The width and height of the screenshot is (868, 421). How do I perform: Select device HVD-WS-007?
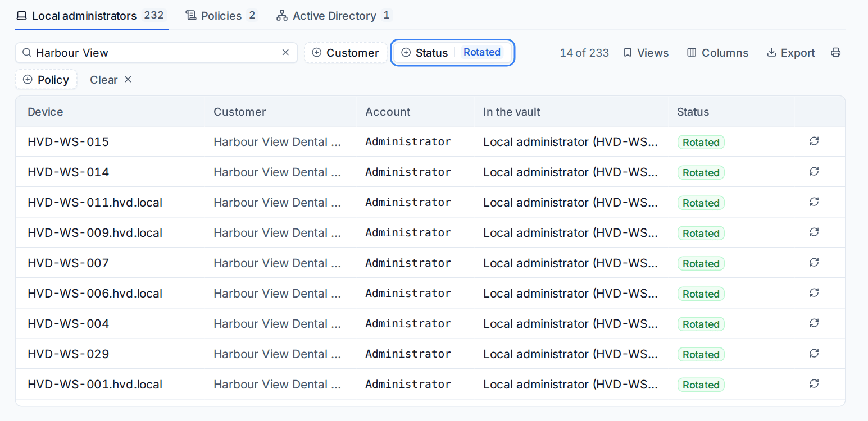[x=68, y=263]
